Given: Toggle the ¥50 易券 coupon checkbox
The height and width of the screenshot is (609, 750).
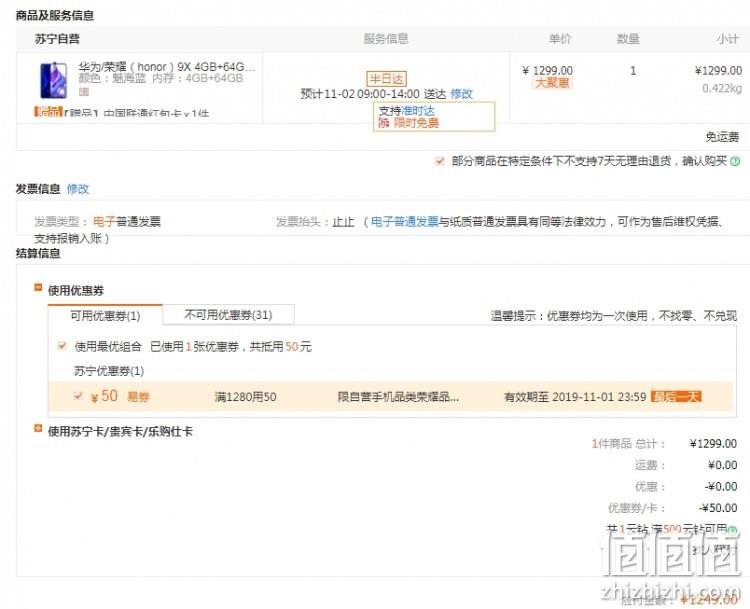Looking at the screenshot, I should coord(77,396).
